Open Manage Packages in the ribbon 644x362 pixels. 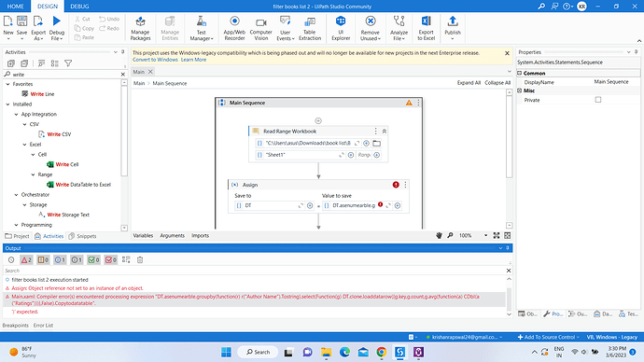pyautogui.click(x=140, y=28)
